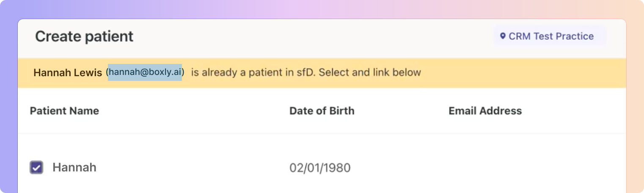
Task: Uncheck the Hannah patient checkbox
Action: click(36, 168)
